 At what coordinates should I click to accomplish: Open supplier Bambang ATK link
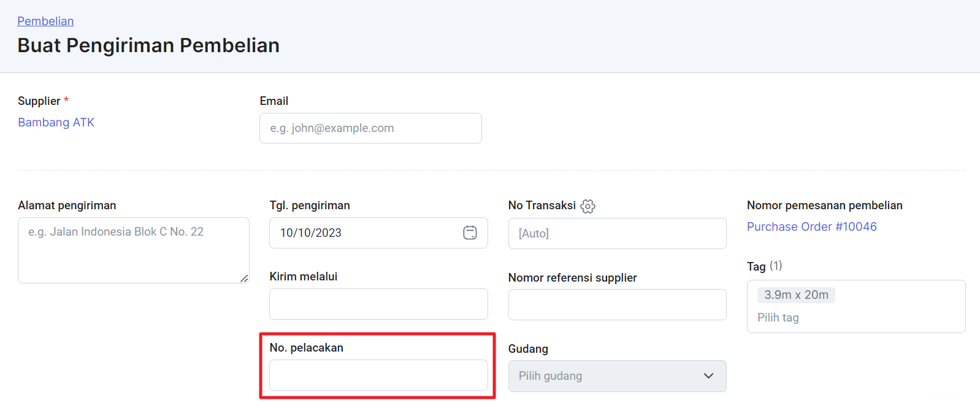tap(56, 122)
